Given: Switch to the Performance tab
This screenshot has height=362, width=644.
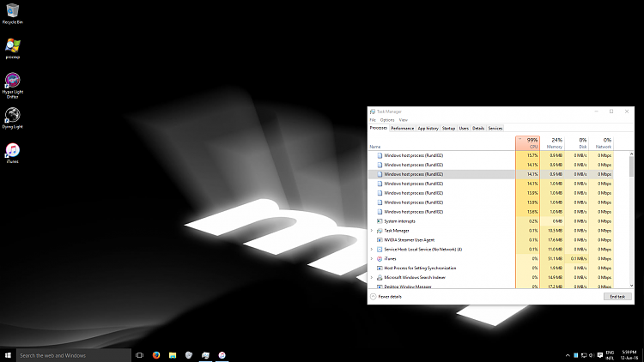Looking at the screenshot, I should [x=402, y=129].
